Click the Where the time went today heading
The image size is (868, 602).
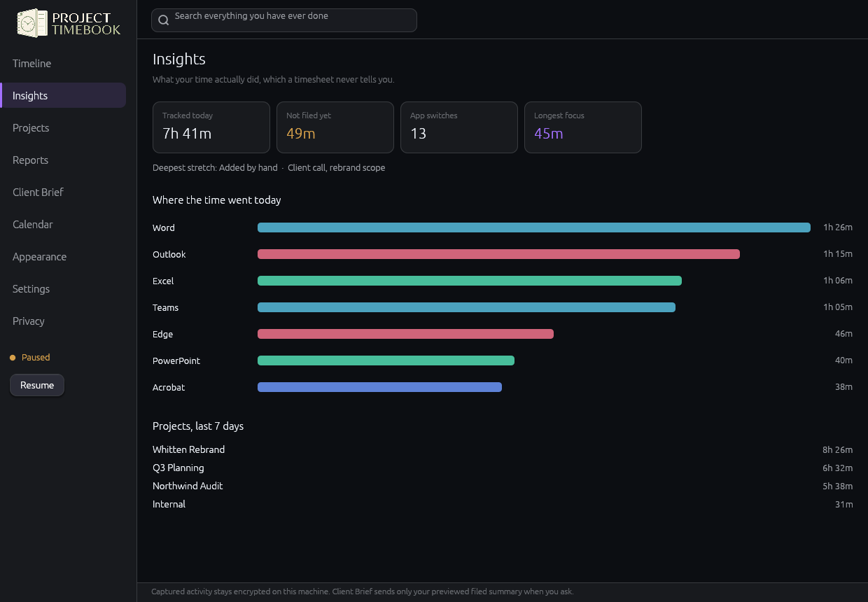(x=217, y=200)
